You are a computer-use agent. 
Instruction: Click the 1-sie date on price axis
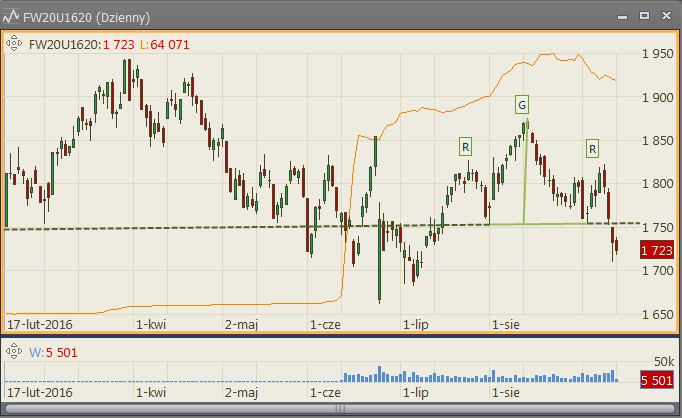505,324
